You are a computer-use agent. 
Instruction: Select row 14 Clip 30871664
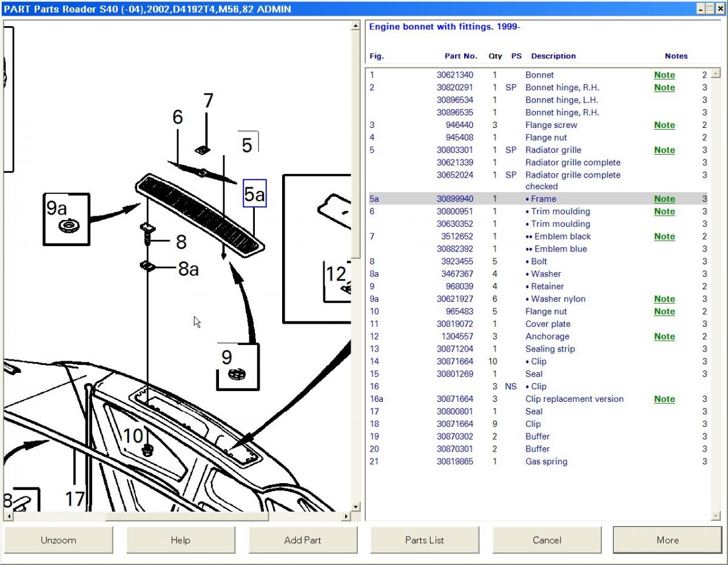(x=539, y=361)
